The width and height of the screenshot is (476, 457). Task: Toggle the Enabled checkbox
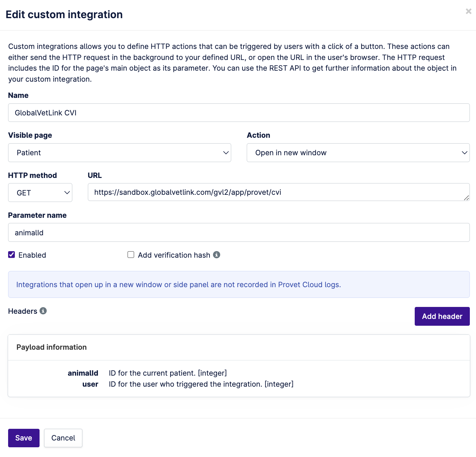point(12,255)
